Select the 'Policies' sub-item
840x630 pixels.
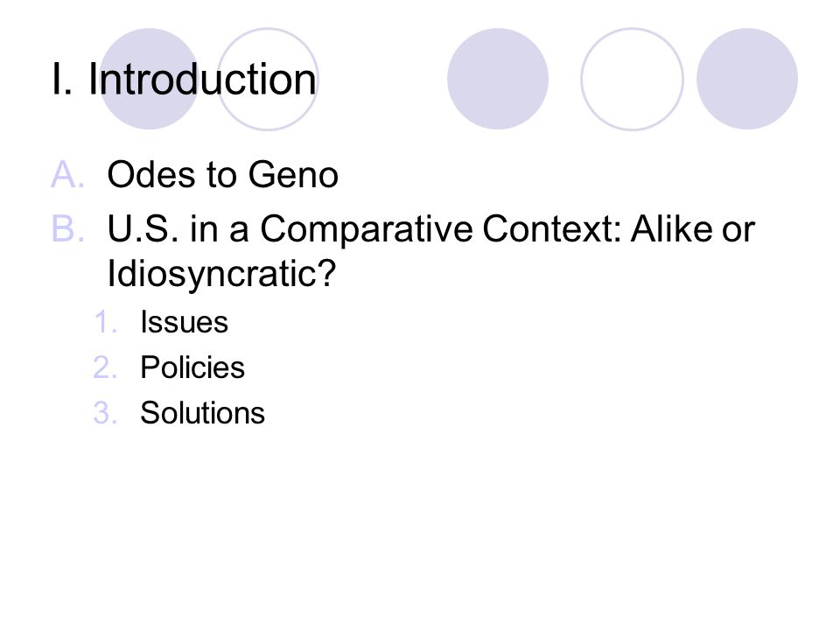tap(192, 367)
